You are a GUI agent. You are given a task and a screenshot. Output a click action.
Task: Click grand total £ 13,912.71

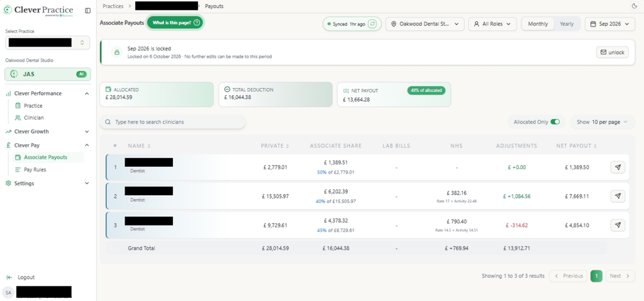point(517,248)
